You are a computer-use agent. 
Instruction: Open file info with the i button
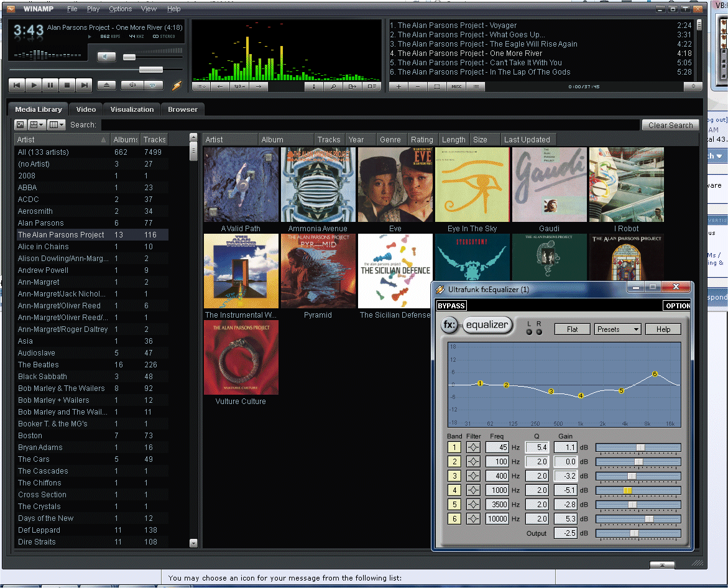click(x=314, y=86)
